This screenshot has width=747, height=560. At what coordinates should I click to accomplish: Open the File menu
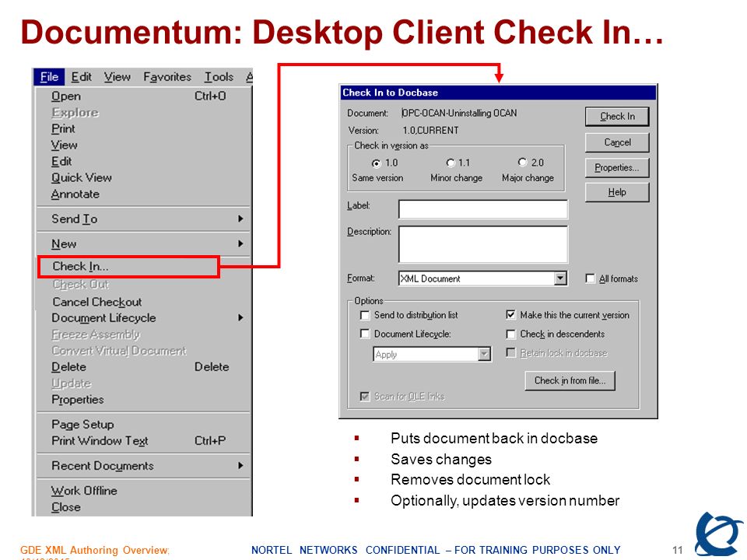pos(49,77)
